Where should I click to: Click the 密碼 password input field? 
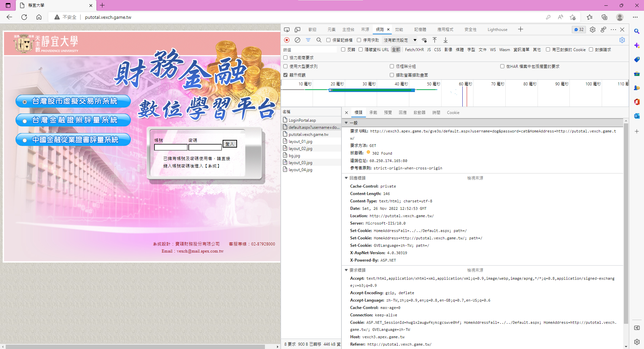point(205,147)
